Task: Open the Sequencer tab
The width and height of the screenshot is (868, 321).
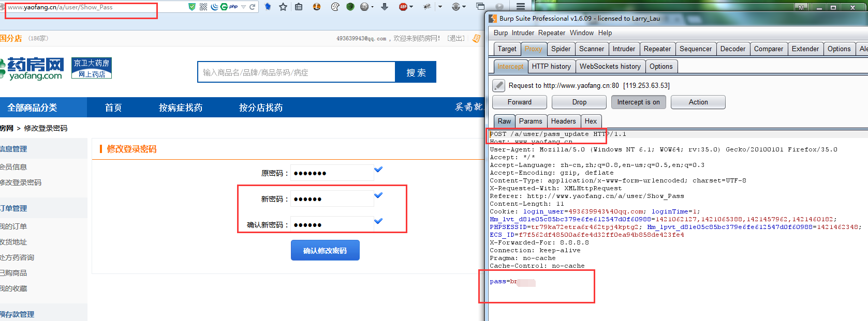Action: coord(696,49)
